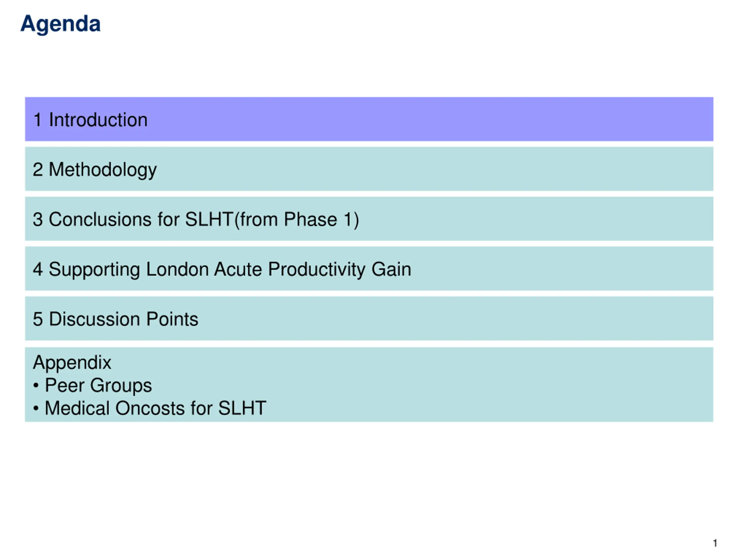Image resolution: width=747 pixels, height=560 pixels.
Task: Click the numeral 2 before Methodology
Action: pos(38,169)
